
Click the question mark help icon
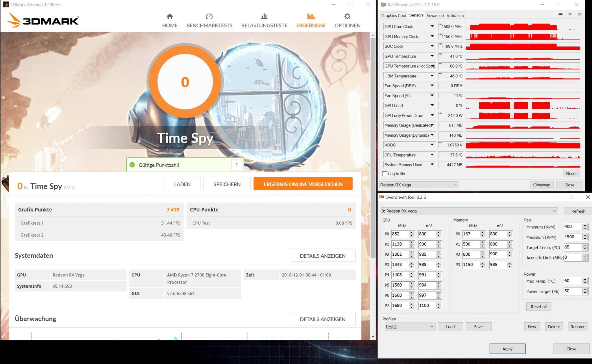(x=236, y=165)
